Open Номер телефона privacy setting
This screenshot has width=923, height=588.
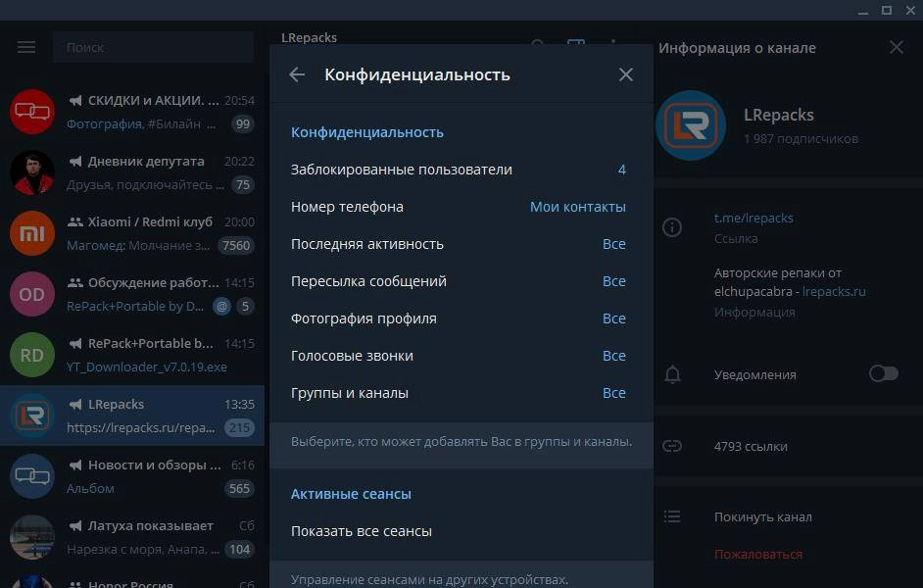pos(461,207)
